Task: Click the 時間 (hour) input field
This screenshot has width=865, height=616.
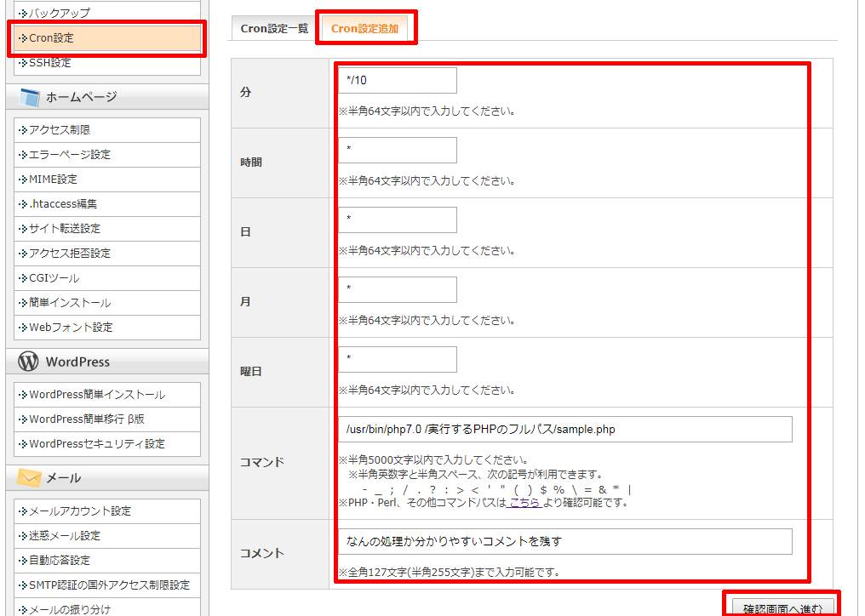Action: (x=397, y=151)
